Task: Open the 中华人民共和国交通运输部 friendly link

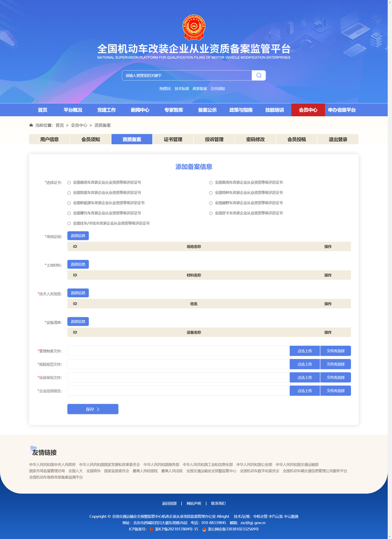Action: [297, 465]
